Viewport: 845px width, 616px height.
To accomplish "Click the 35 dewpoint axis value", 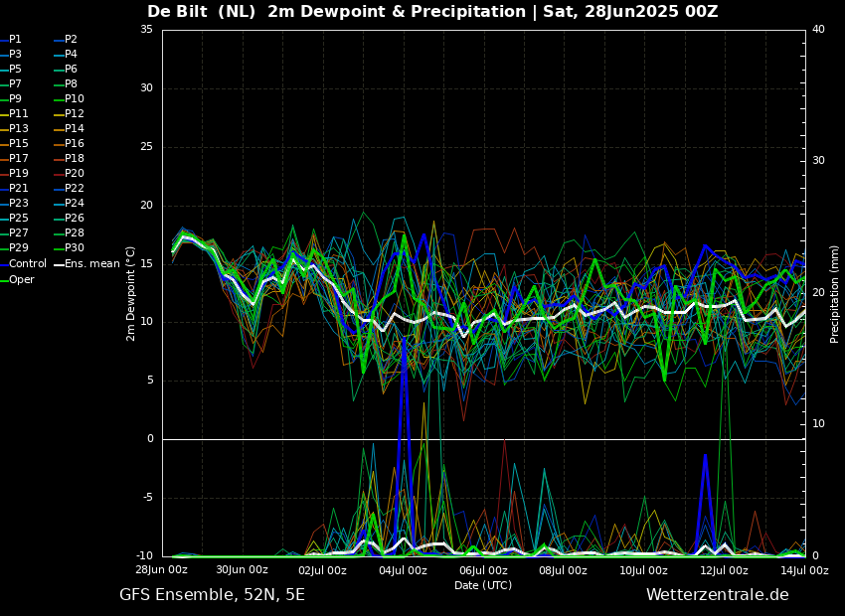I will click(146, 30).
